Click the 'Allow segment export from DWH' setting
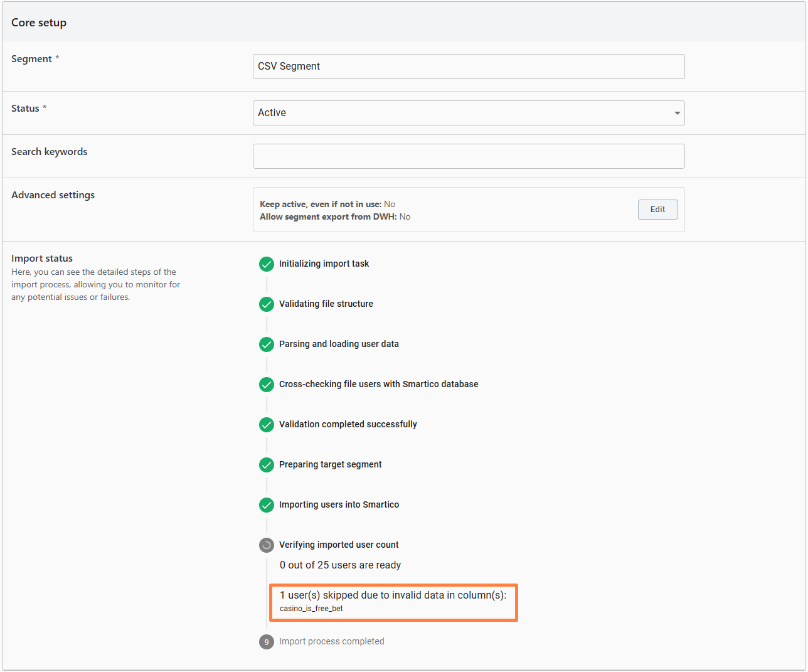The height and width of the screenshot is (672, 808). click(x=334, y=216)
